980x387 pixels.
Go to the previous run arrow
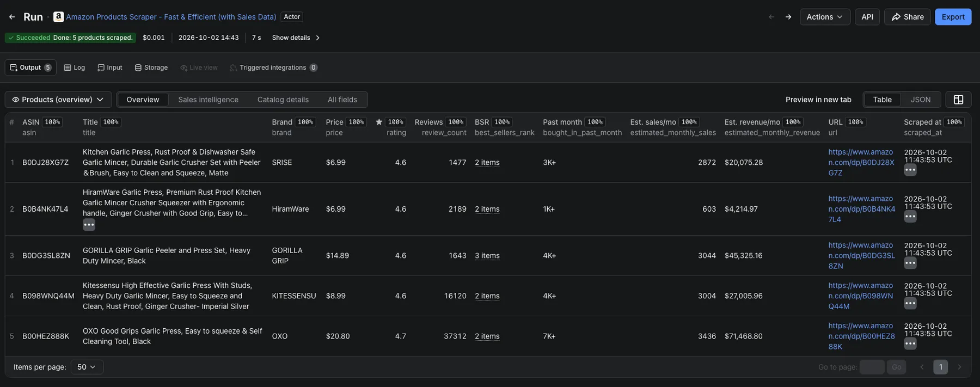tap(771, 17)
